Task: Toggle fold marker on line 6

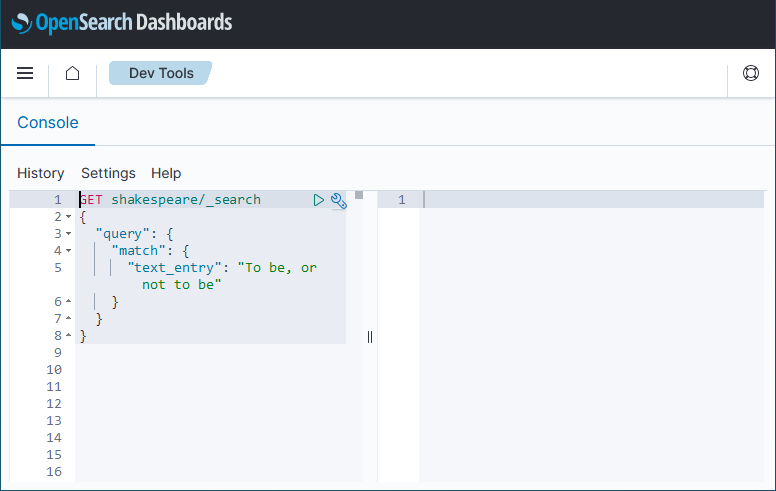Action: tap(69, 301)
